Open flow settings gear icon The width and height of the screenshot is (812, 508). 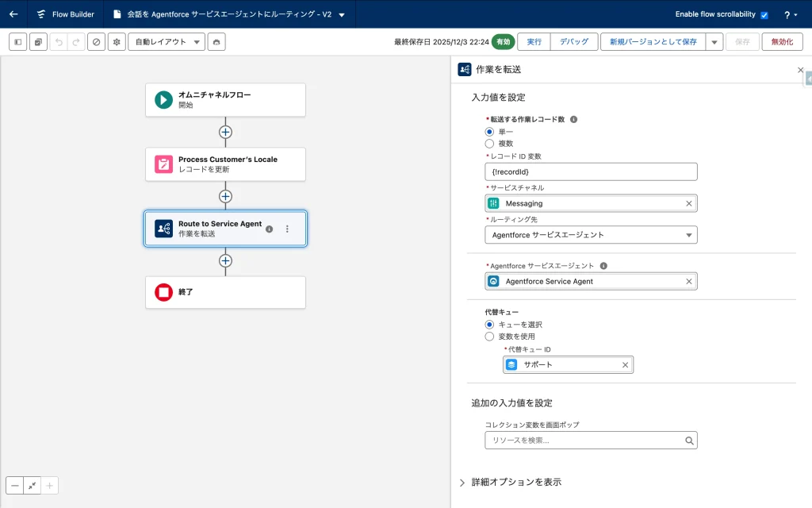tap(117, 42)
